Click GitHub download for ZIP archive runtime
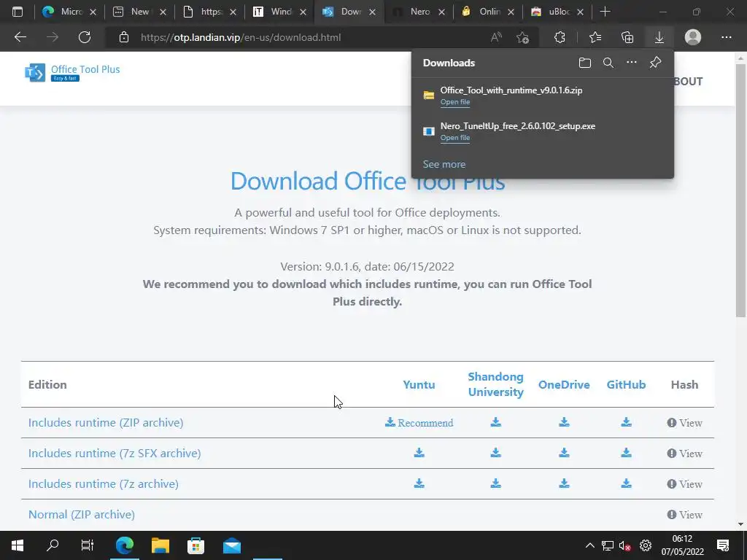Screen dimensions: 747x560 [626, 422]
